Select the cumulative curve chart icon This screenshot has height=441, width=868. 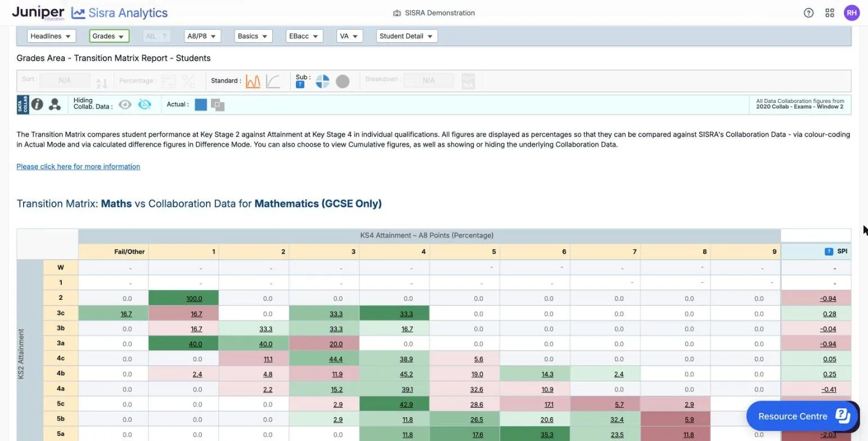tap(273, 82)
